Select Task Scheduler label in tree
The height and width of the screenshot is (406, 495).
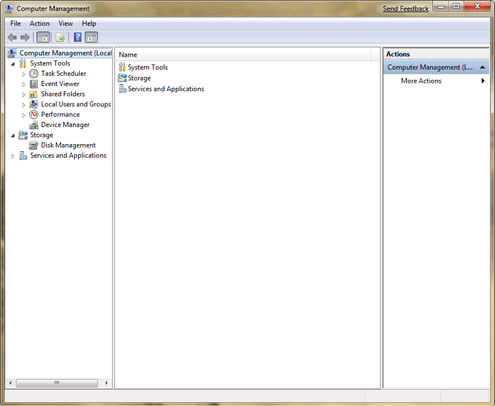pos(63,73)
